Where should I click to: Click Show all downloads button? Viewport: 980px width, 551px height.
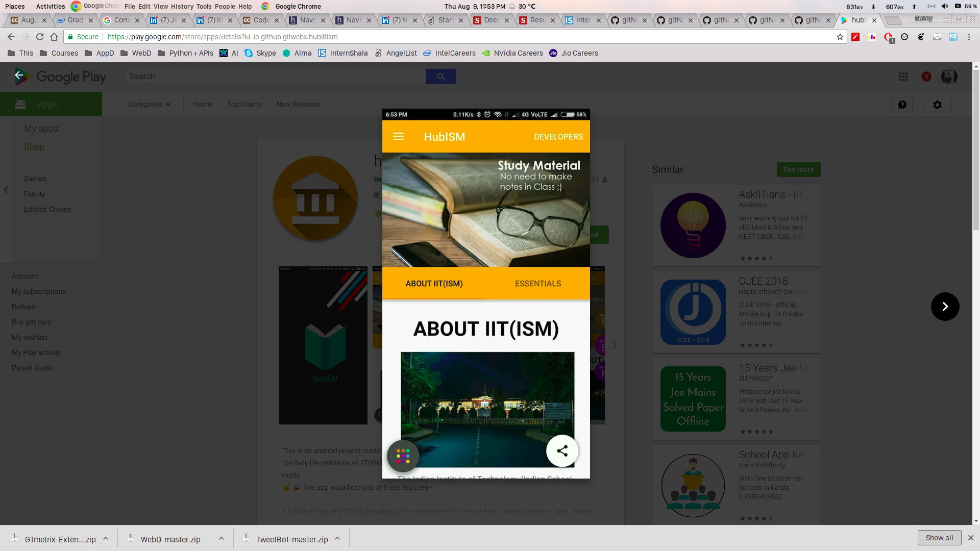tap(939, 538)
